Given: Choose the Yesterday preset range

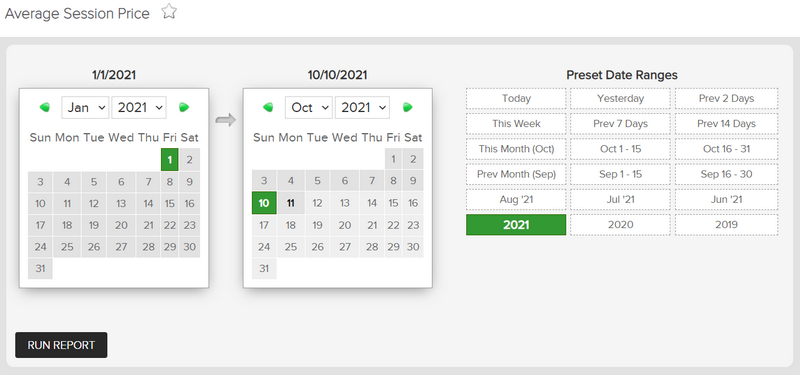Looking at the screenshot, I should click(x=620, y=98).
